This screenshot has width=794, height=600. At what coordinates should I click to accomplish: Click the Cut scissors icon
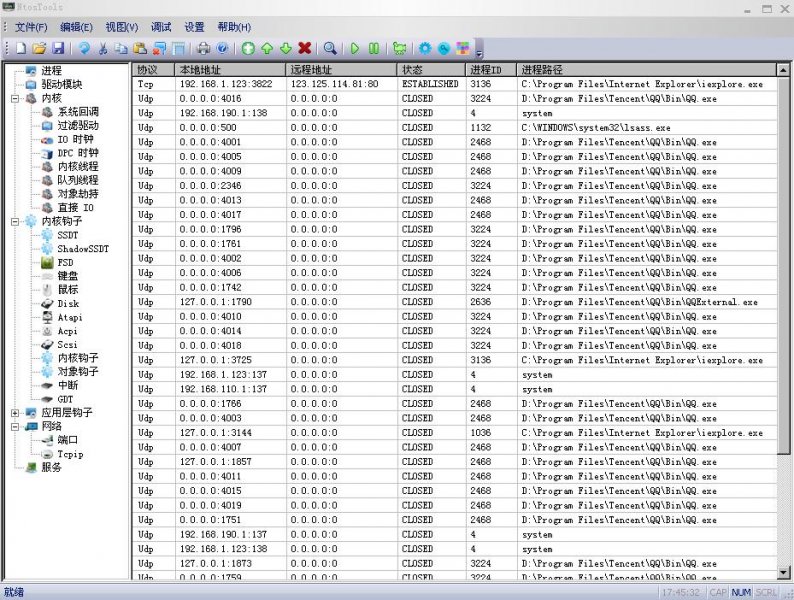pyautogui.click(x=103, y=49)
